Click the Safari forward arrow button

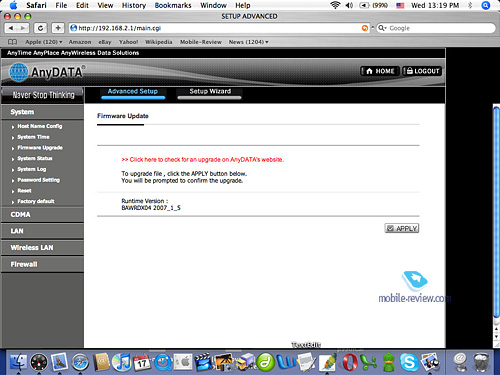click(23, 28)
